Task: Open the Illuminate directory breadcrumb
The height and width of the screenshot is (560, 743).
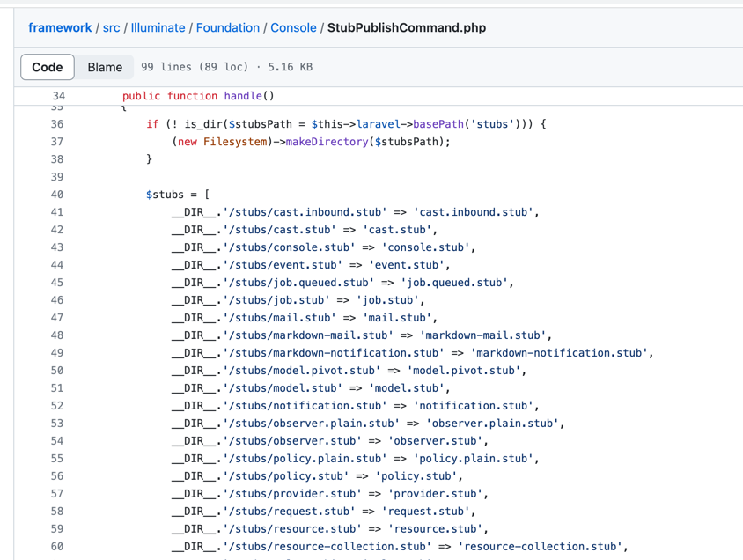Action: point(158,27)
